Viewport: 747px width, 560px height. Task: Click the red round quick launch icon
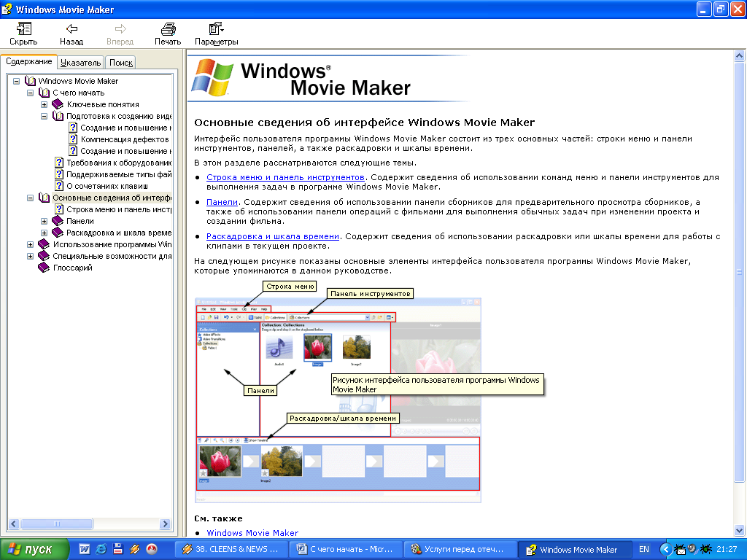coord(152,549)
